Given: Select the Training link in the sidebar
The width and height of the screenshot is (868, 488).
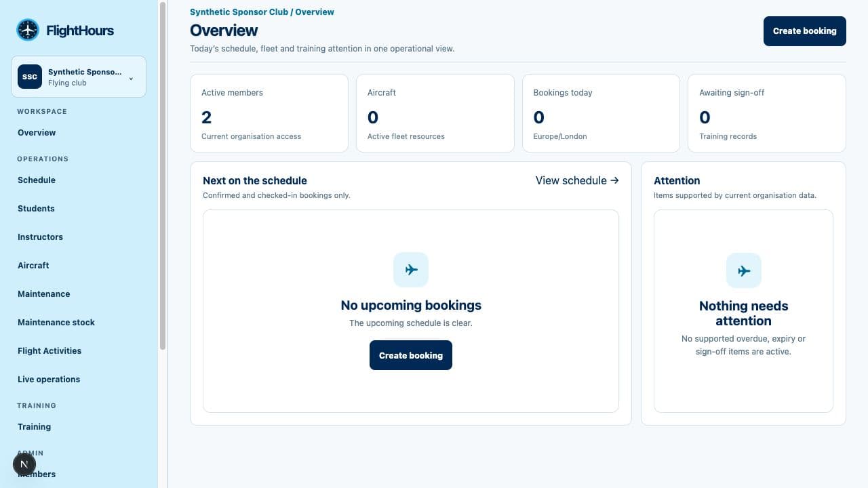Looking at the screenshot, I should [34, 427].
